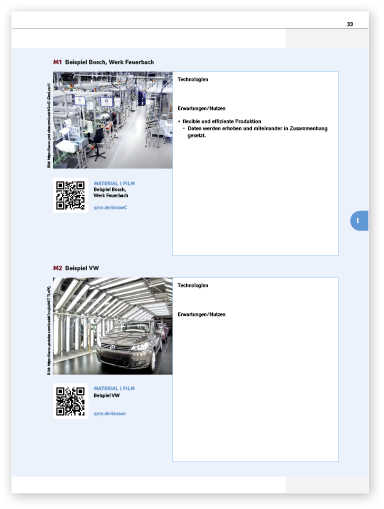384x509 pixels.
Task: Click the vertical image credit beside Bosch photo
Action: point(49,125)
